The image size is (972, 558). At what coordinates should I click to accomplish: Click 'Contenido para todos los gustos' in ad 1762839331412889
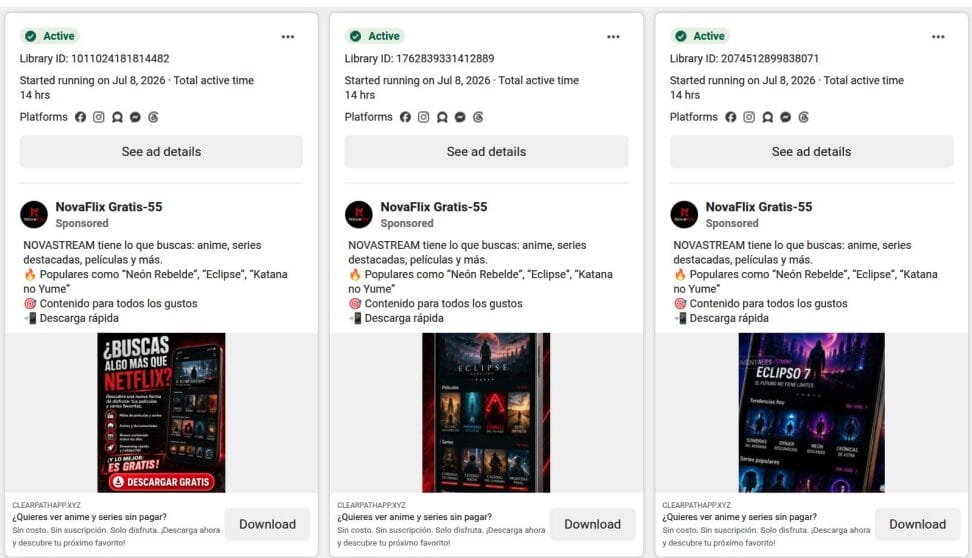[436, 303]
